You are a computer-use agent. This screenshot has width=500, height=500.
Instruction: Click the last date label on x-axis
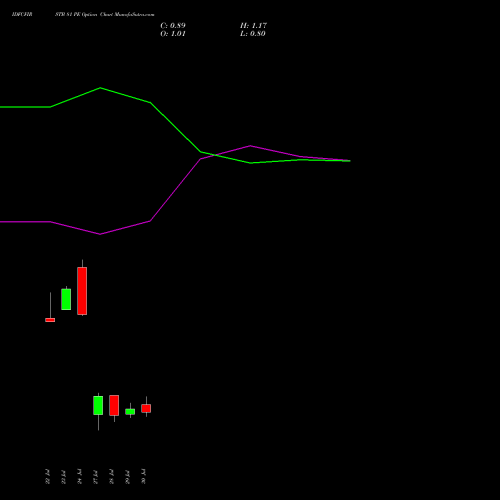[143, 476]
